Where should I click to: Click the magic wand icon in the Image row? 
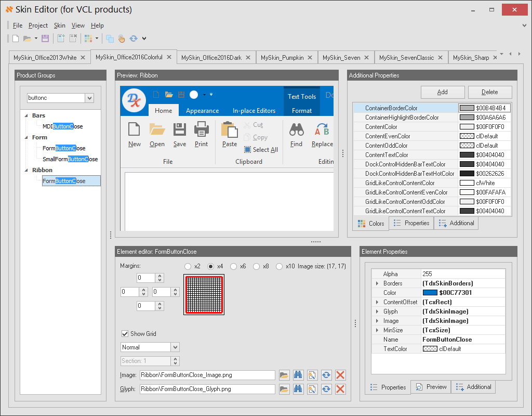[x=312, y=375]
